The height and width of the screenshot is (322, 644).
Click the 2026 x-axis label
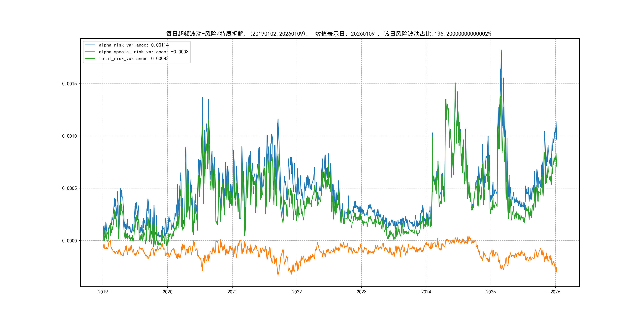556,292
